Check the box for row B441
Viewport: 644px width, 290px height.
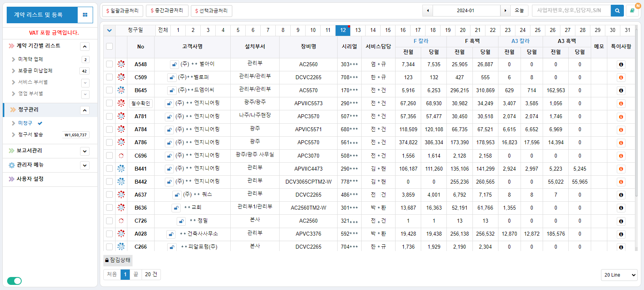coord(109,168)
